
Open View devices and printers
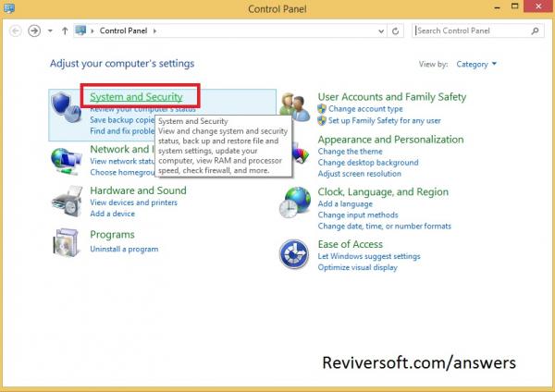[x=133, y=202]
